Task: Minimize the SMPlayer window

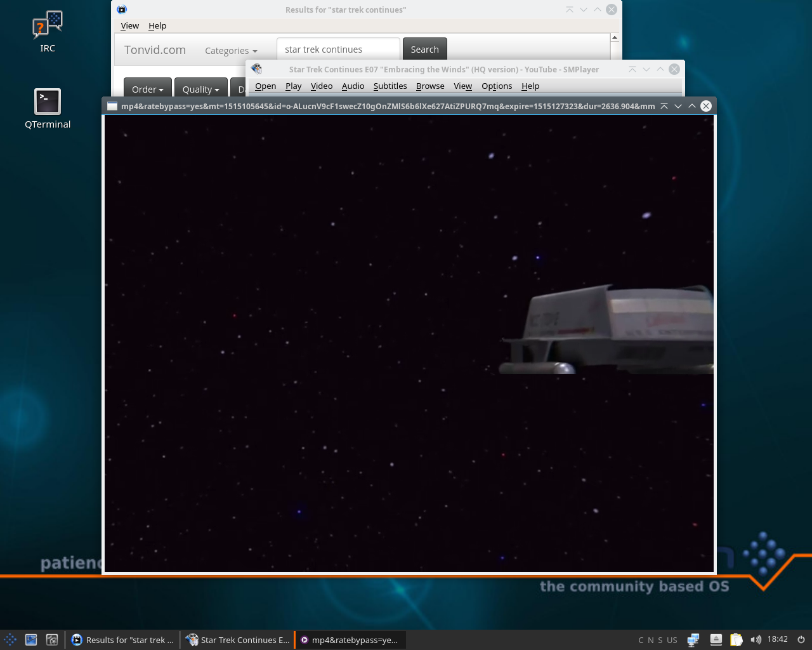Action: click(646, 69)
